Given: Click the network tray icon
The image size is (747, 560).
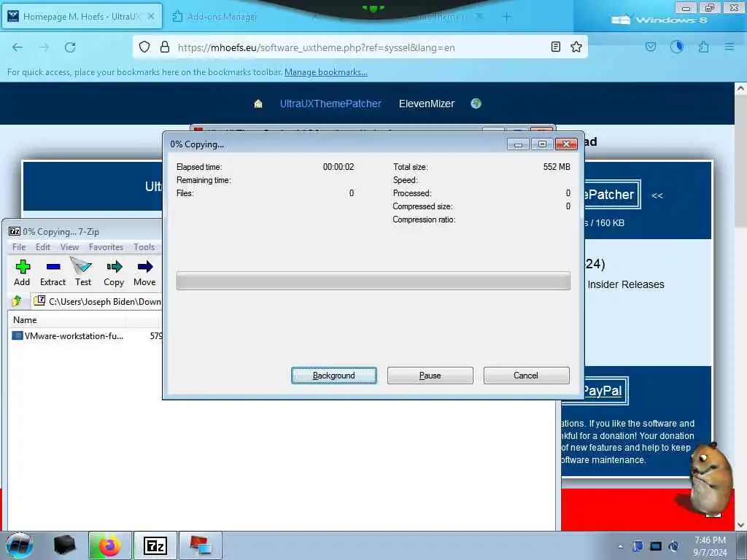Looking at the screenshot, I should [656, 546].
